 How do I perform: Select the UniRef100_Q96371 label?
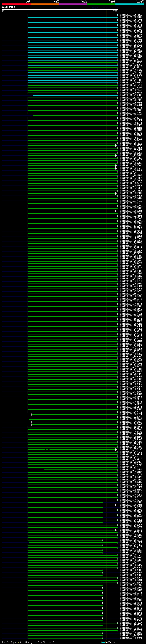pos(131,608)
